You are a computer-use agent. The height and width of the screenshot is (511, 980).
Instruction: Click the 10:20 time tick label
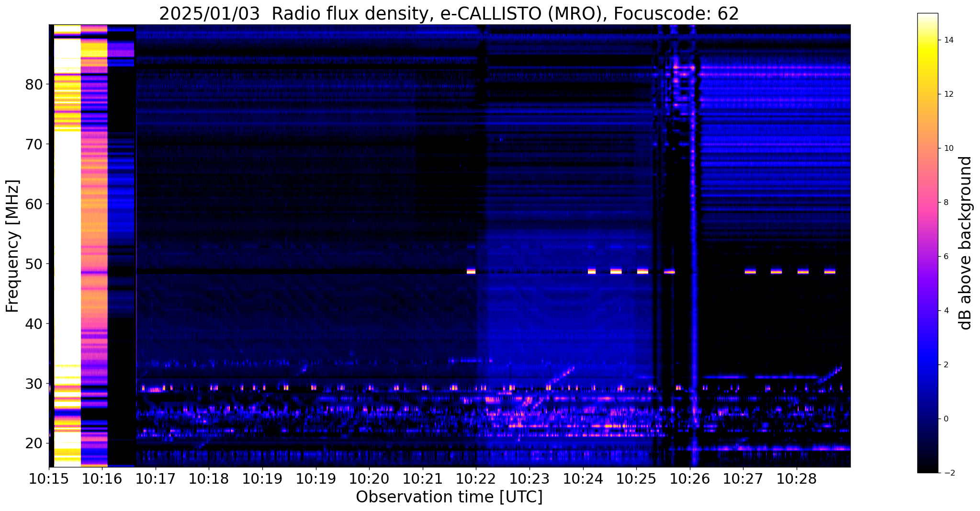pyautogui.click(x=369, y=479)
